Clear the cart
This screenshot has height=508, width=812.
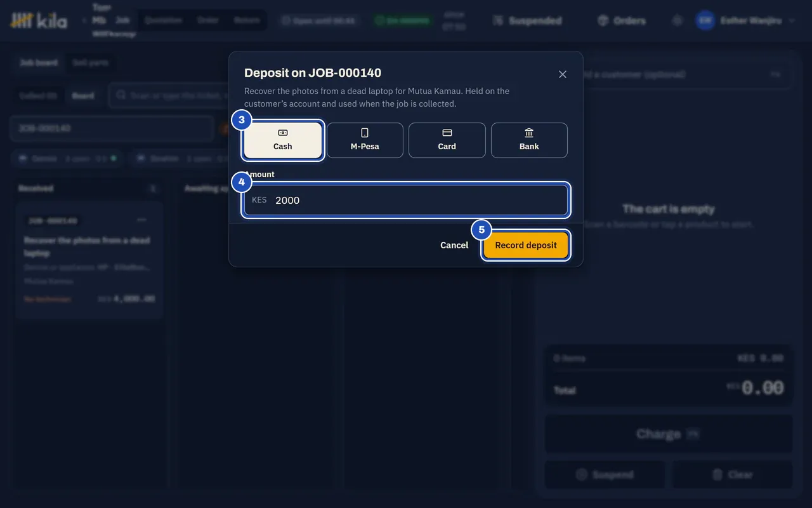732,474
